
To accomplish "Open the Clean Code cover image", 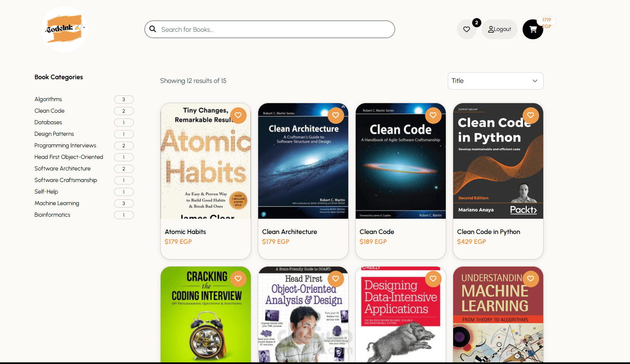I will pos(401,161).
